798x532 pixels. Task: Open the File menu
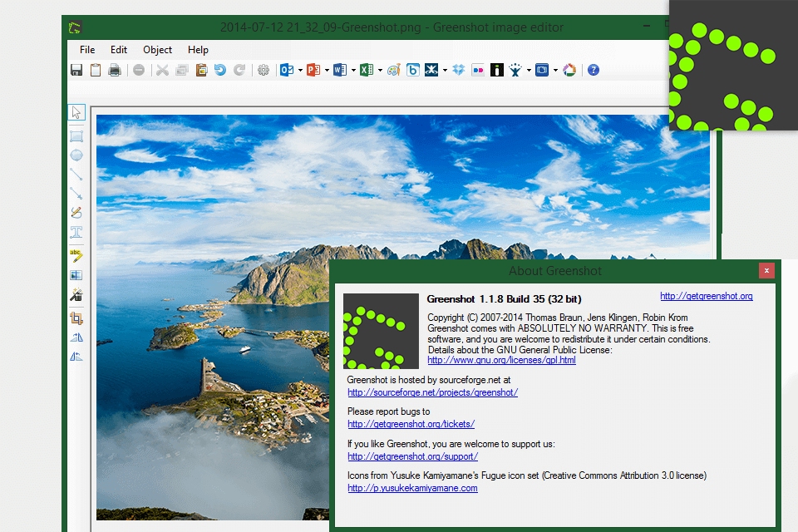(x=86, y=50)
